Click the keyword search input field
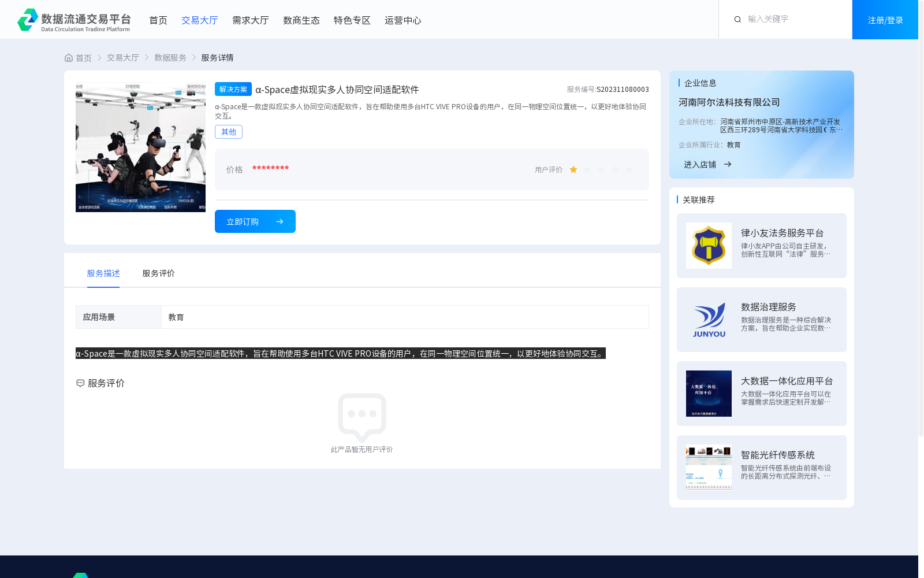Screen dimensions: 924x578 point(796,19)
